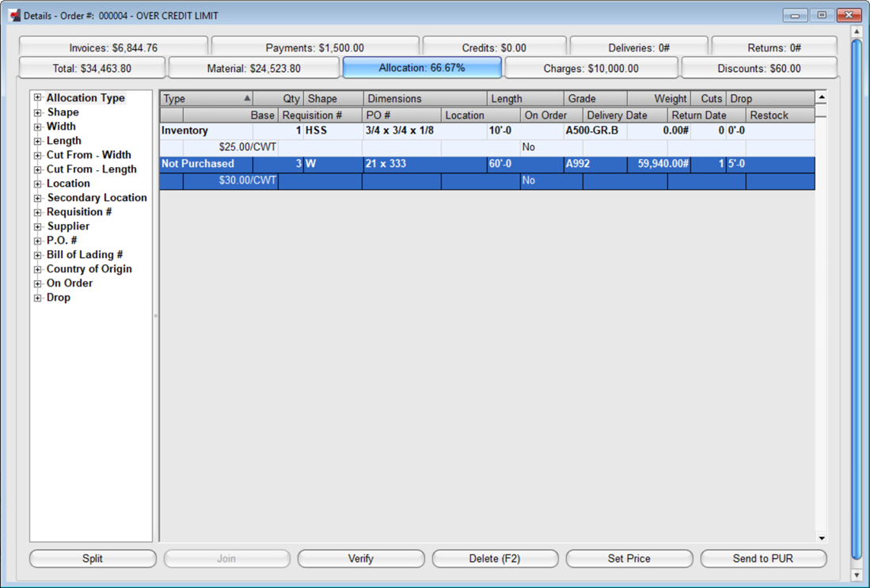Open the Material: $24,523.80 tab

[x=253, y=69]
